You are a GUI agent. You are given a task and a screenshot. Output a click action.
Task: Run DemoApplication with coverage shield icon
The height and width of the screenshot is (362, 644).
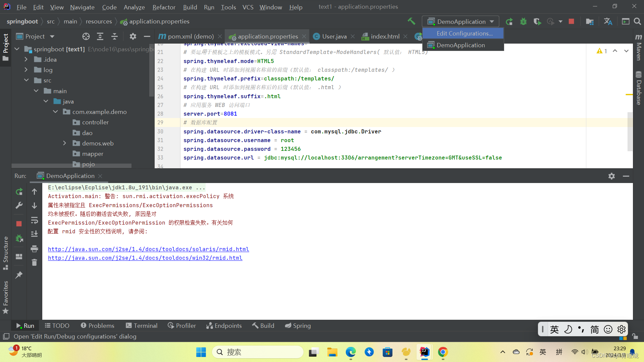[537, 21]
